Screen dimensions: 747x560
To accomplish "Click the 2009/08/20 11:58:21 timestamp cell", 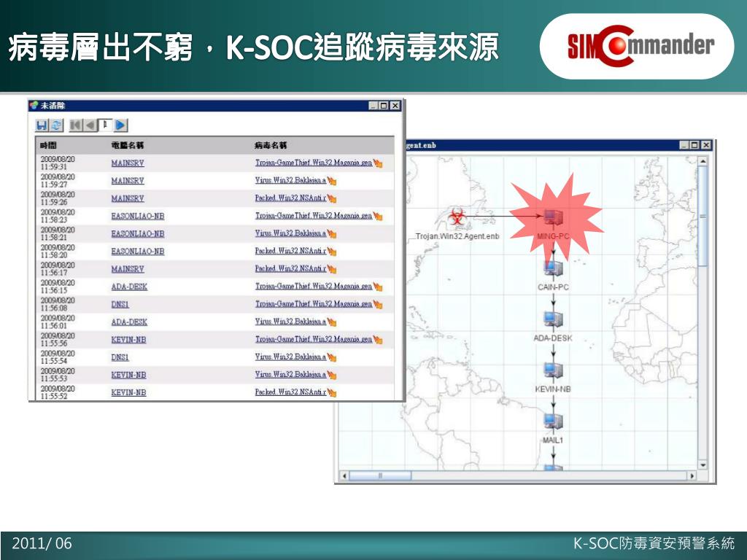I will pyautogui.click(x=58, y=233).
